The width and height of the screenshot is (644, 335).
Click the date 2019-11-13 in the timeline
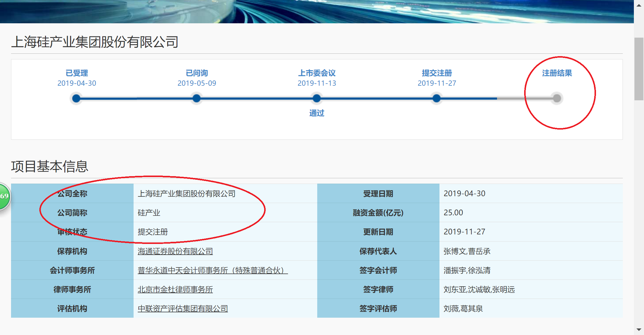(x=317, y=83)
